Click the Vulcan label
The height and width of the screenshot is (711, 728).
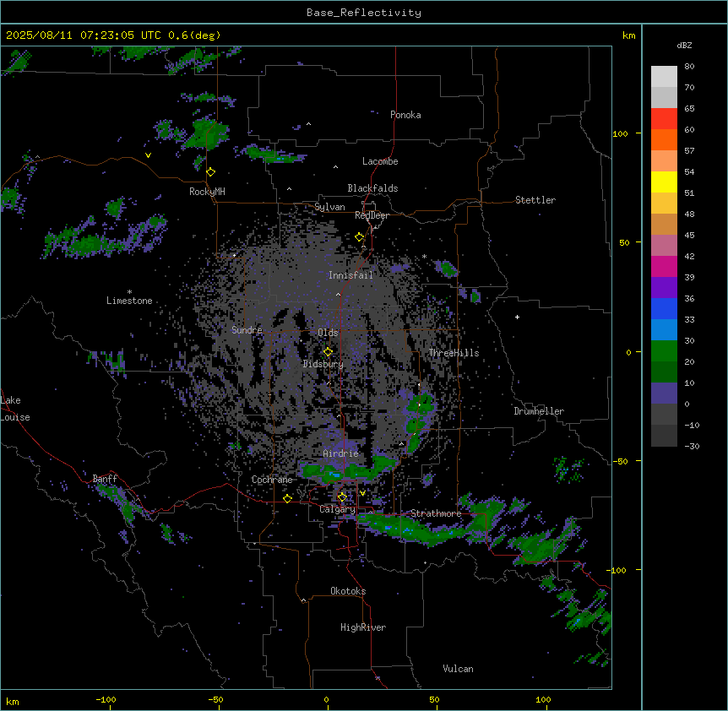[459, 669]
